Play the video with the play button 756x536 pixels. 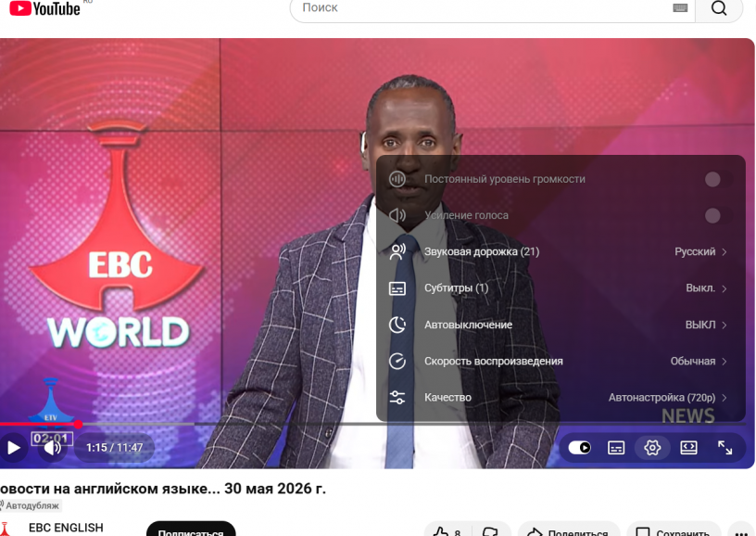tap(14, 448)
